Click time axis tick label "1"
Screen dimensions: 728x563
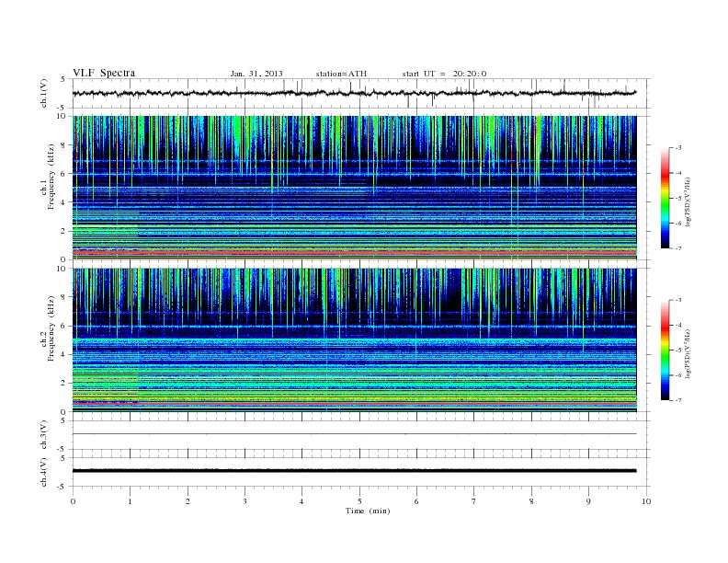[131, 501]
